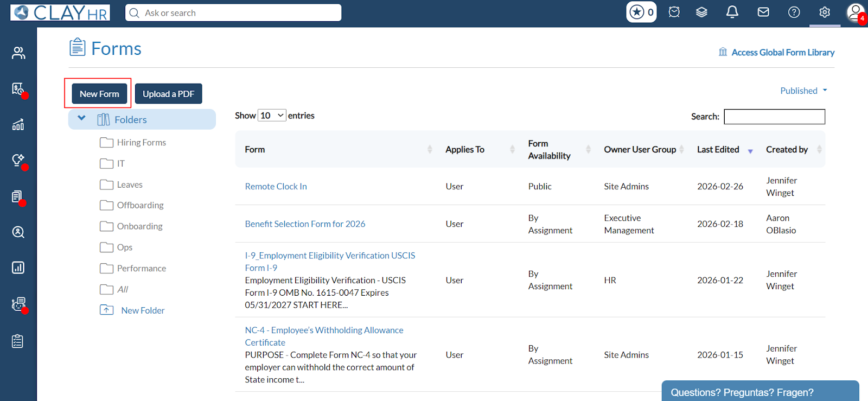Image resolution: width=868 pixels, height=401 pixels.
Task: Click the 2026-02-18 last edited cell
Action: pyautogui.click(x=720, y=224)
